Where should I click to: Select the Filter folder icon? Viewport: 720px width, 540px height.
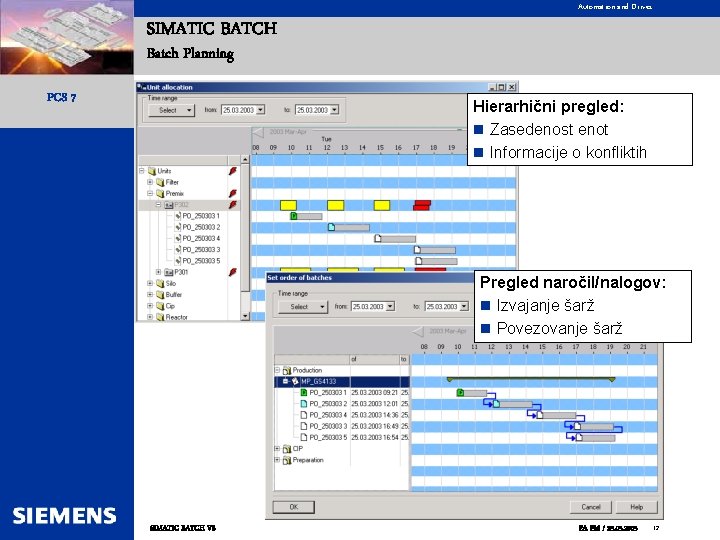(160, 182)
